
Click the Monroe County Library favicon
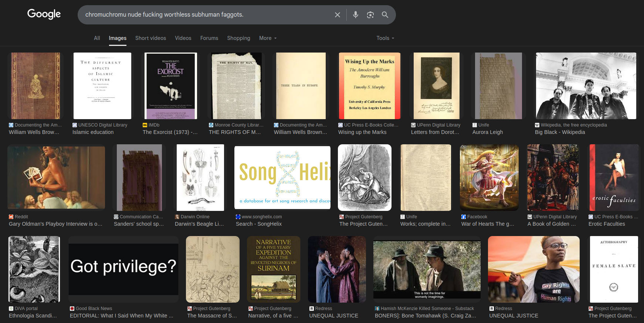[211, 125]
